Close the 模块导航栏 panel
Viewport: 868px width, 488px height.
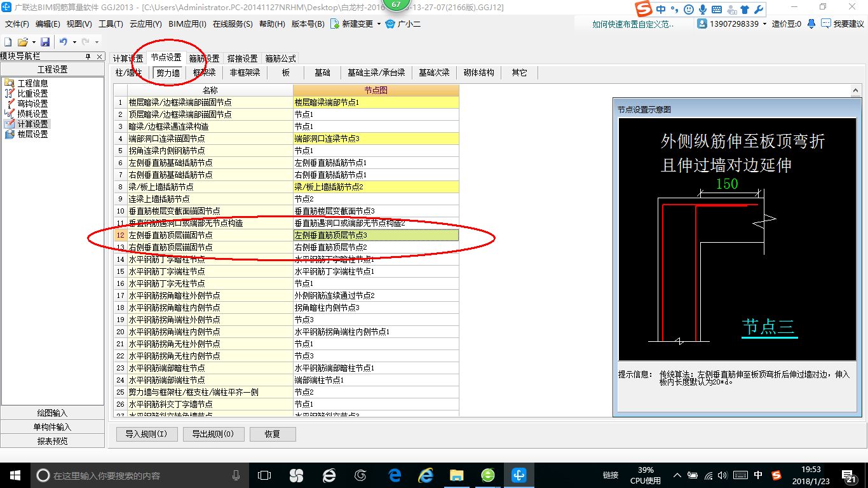98,57
